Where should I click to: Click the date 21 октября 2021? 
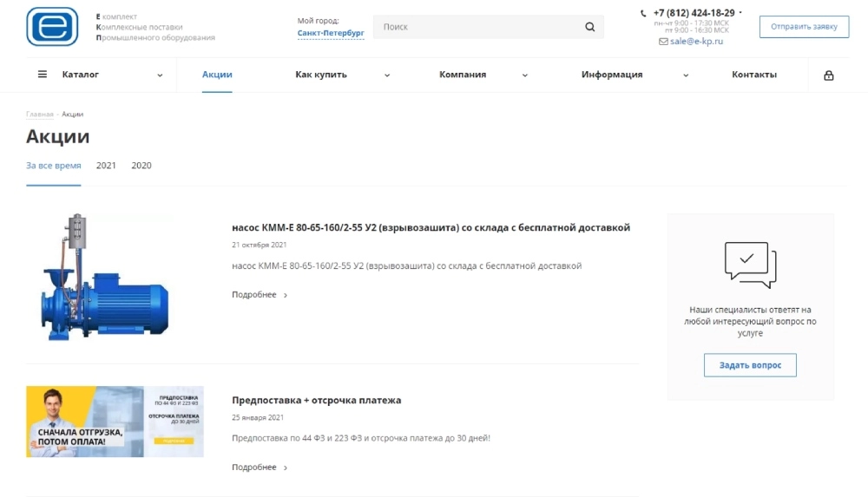(x=259, y=245)
